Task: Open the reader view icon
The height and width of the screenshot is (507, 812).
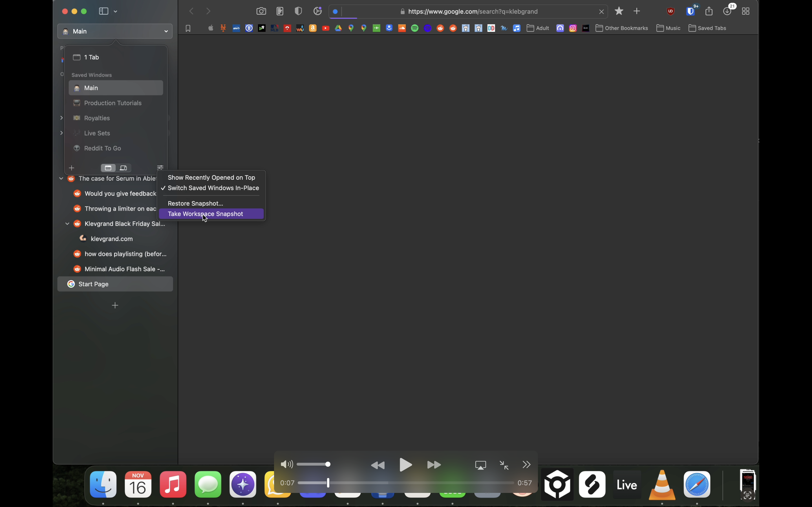Action: click(x=280, y=11)
